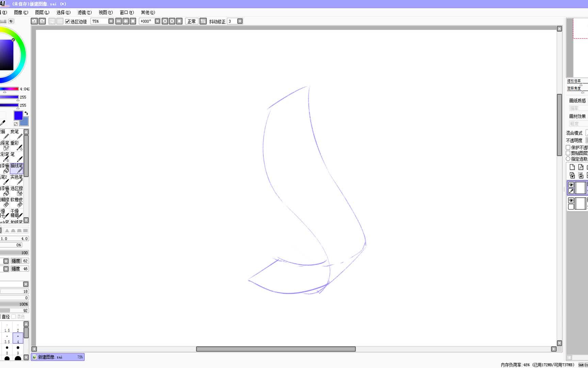Viewport: 588px width, 368px height.
Task: Select the 软橡皮 soft eraser tool
Action: click(16, 202)
